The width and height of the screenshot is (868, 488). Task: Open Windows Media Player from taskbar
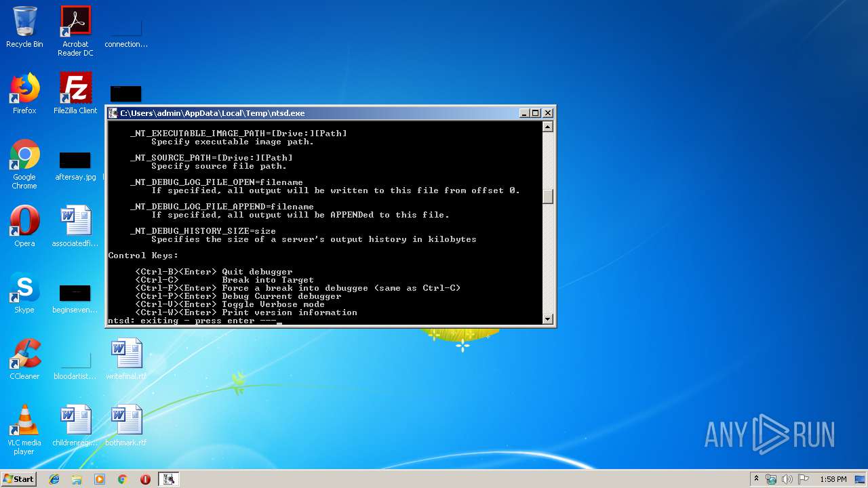(100, 479)
